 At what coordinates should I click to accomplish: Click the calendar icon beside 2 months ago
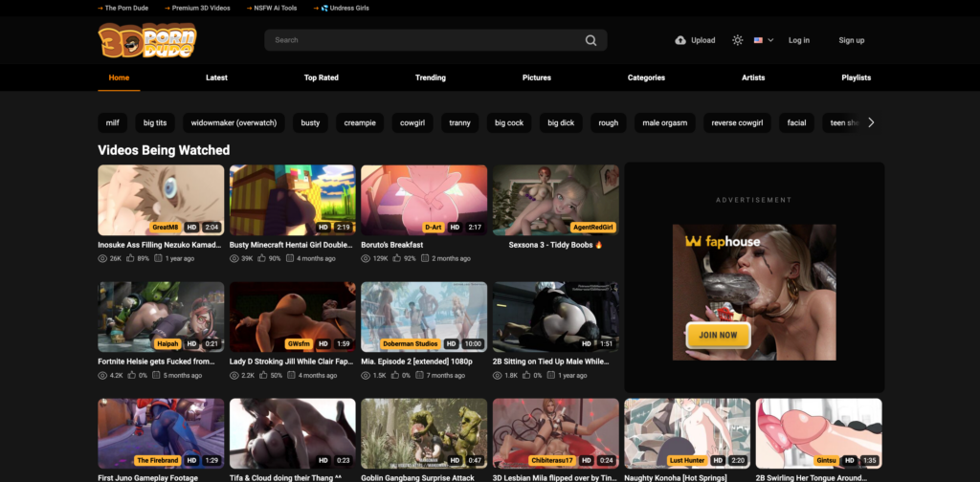[425, 258]
